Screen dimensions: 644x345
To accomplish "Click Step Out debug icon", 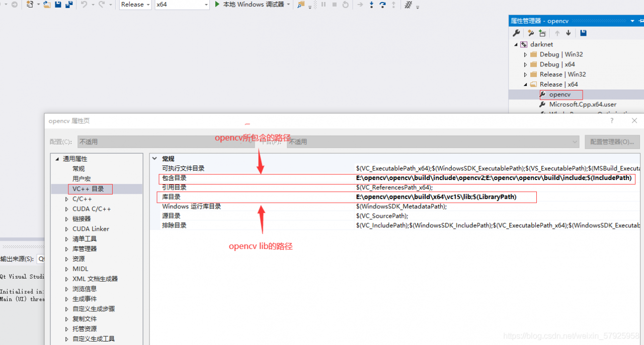I will (393, 5).
